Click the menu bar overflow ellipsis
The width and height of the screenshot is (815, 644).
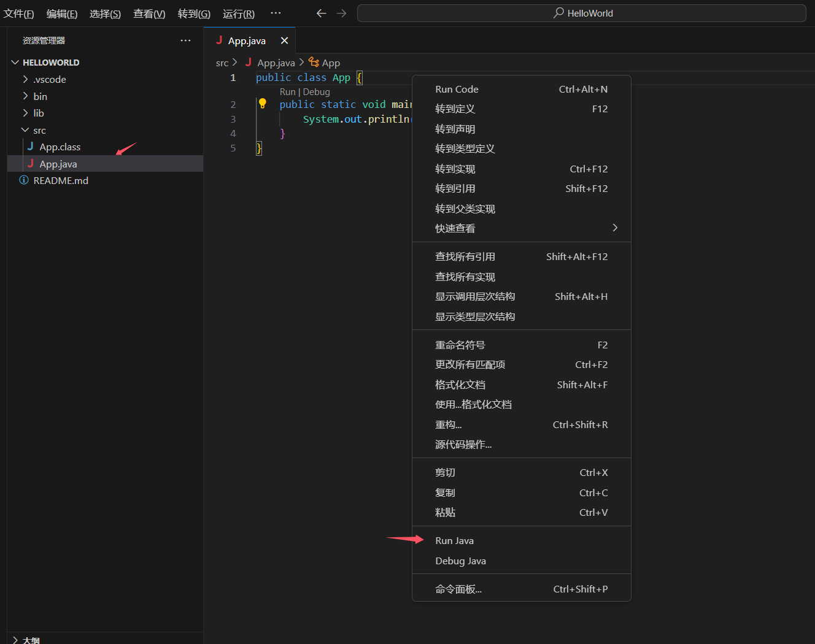point(276,13)
